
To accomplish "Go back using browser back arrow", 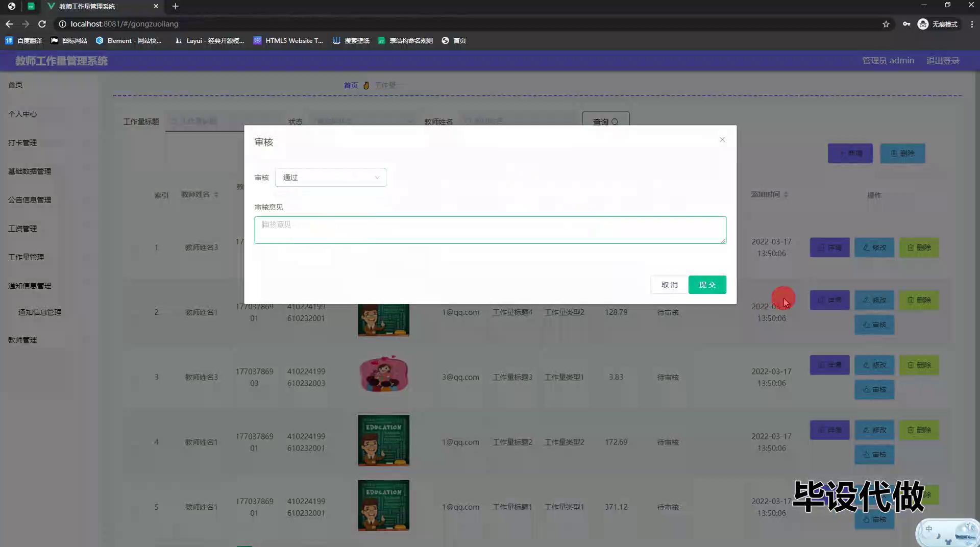I will [9, 24].
